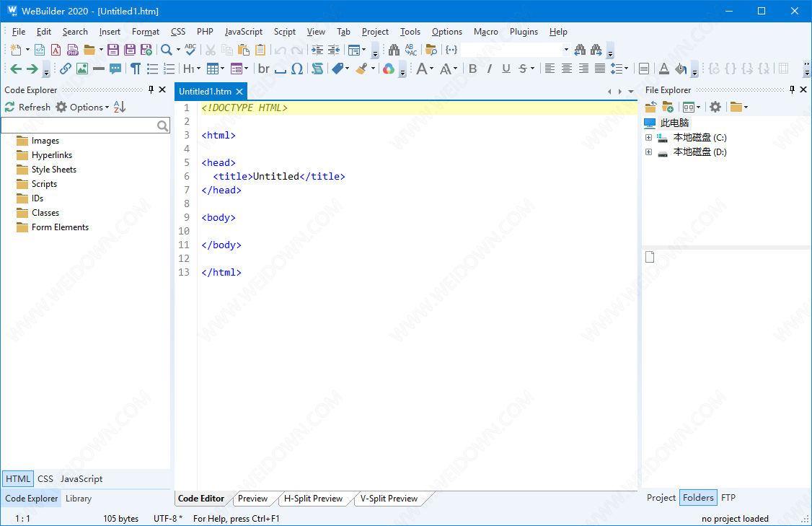812x526 pixels.
Task: Switch to H-Split Preview tab
Action: [313, 499]
